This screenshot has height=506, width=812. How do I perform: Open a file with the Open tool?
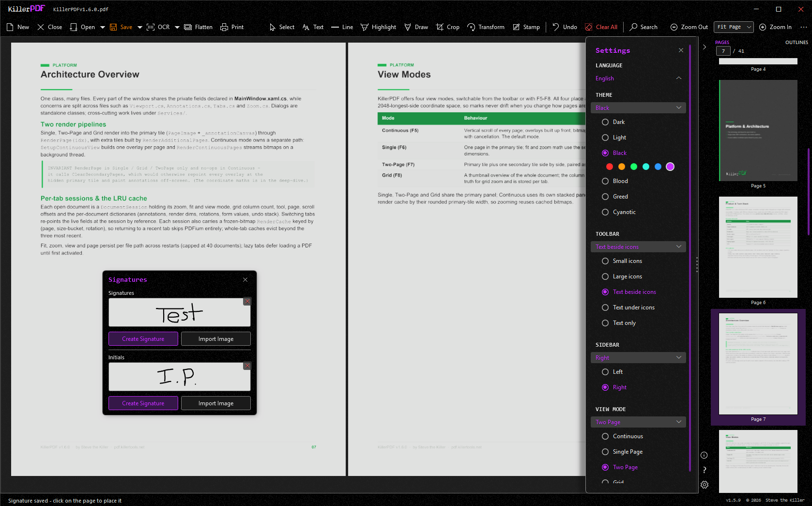[82, 27]
